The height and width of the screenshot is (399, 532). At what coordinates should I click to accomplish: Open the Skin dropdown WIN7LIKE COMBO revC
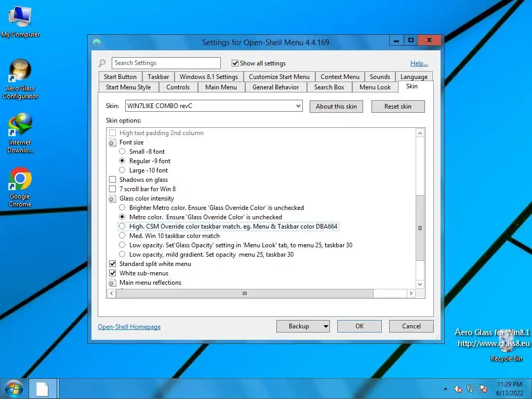click(x=214, y=106)
